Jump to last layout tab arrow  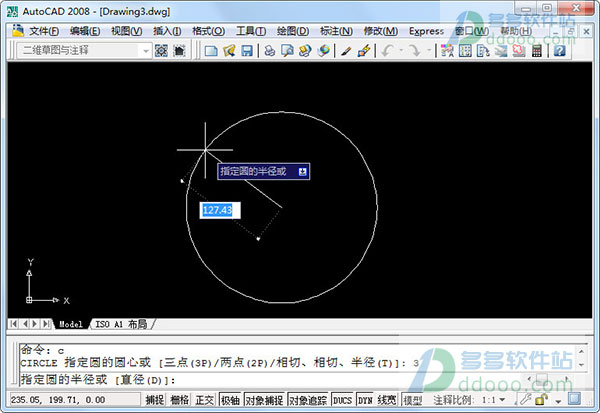46,324
